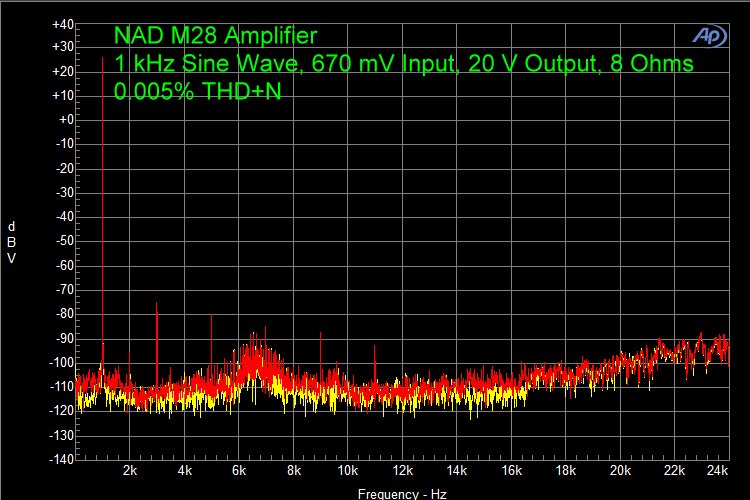Click the dBV vertical axis label

click(x=11, y=241)
